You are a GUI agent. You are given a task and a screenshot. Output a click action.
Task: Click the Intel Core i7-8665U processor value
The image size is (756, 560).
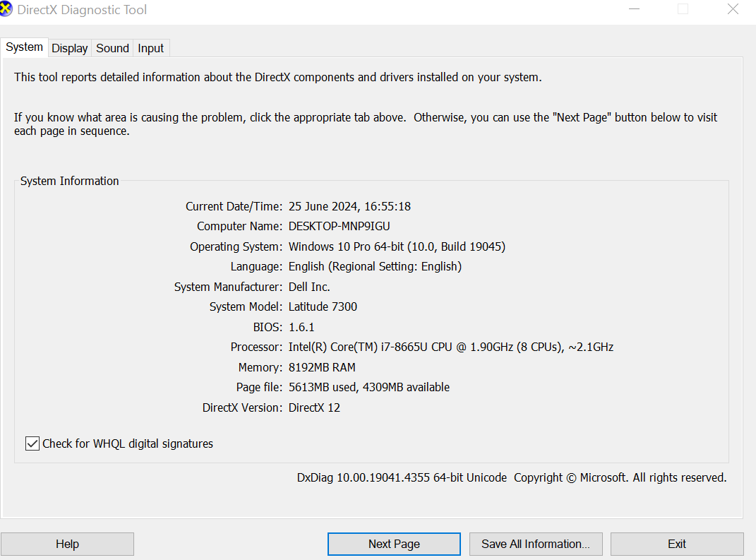point(451,347)
